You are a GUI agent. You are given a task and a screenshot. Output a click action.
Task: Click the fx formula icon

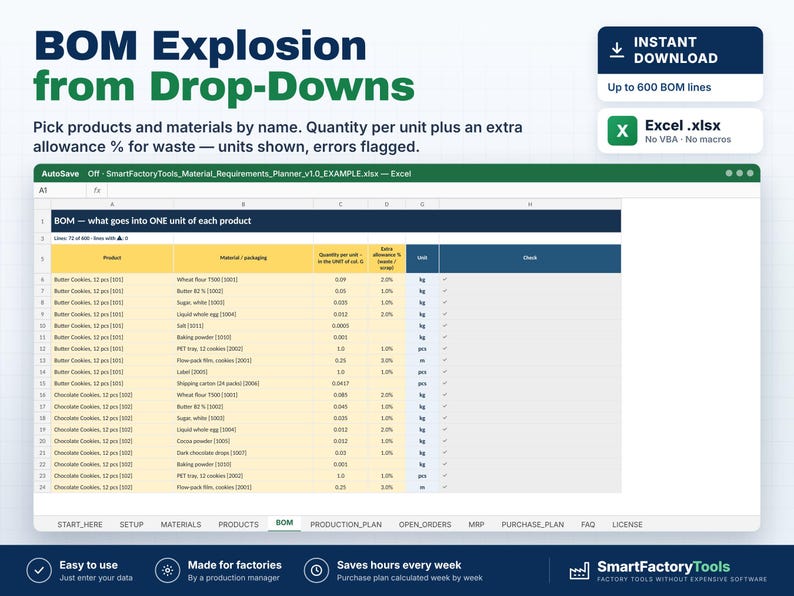[97, 190]
